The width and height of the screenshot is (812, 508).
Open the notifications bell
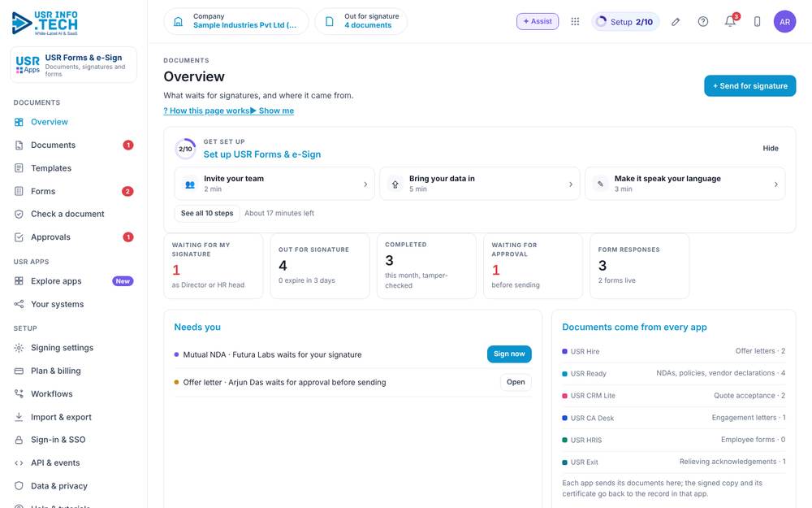pos(730,22)
